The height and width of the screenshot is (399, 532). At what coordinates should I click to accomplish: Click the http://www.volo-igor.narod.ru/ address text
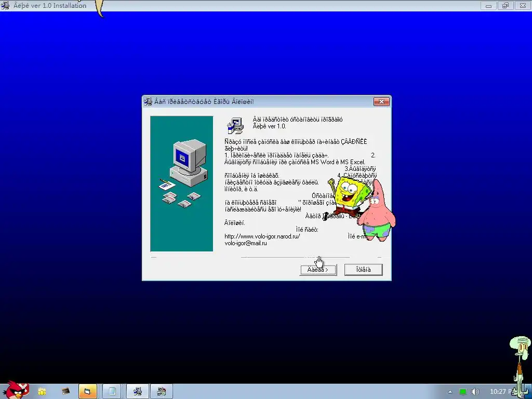[262, 236]
